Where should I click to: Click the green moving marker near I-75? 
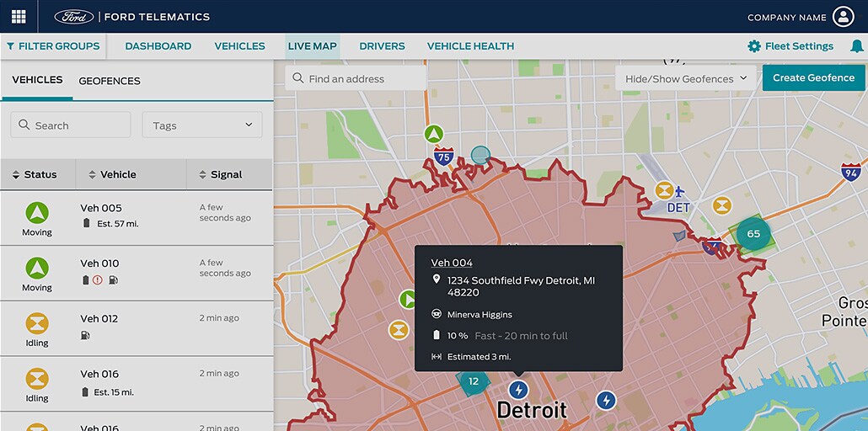pyautogui.click(x=434, y=134)
